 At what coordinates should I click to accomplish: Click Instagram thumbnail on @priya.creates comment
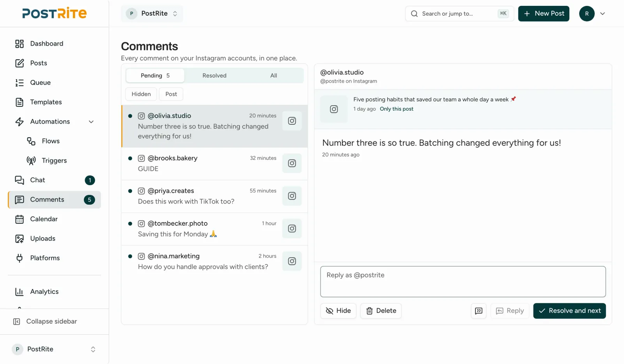coord(292,196)
